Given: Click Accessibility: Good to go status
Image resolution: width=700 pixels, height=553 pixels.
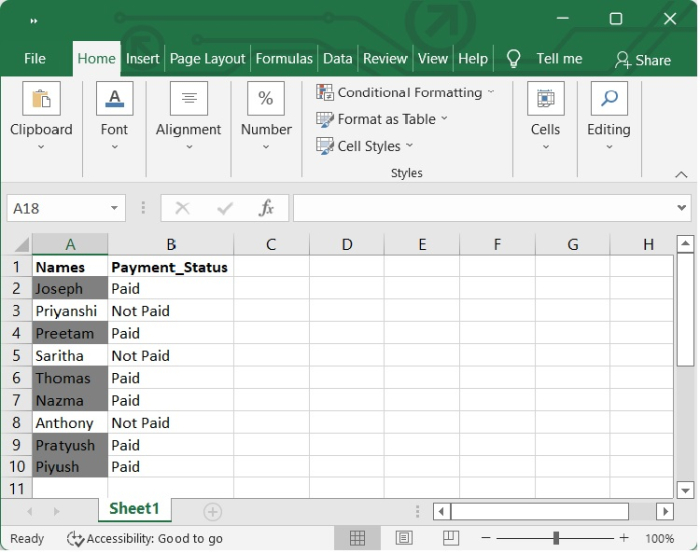Looking at the screenshot, I should tap(145, 539).
